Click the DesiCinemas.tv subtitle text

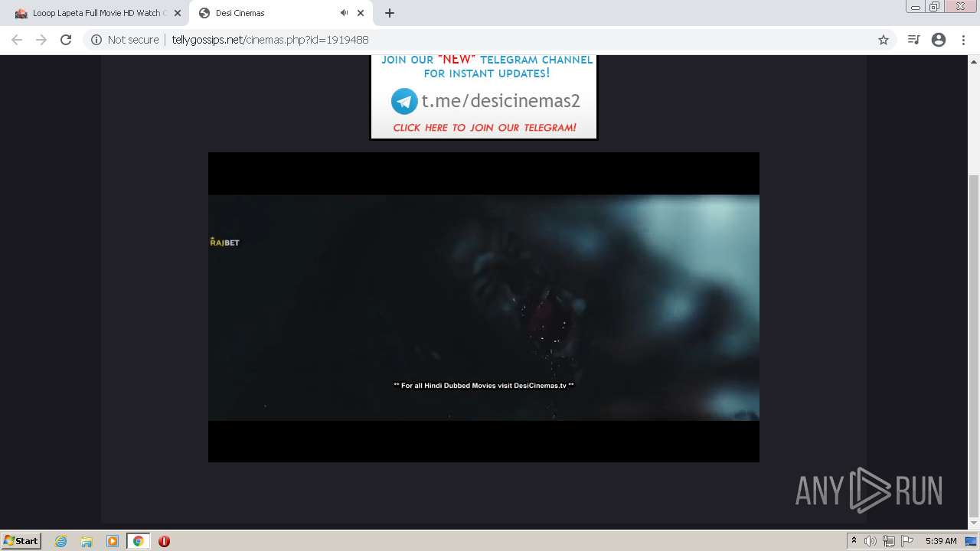(x=484, y=386)
